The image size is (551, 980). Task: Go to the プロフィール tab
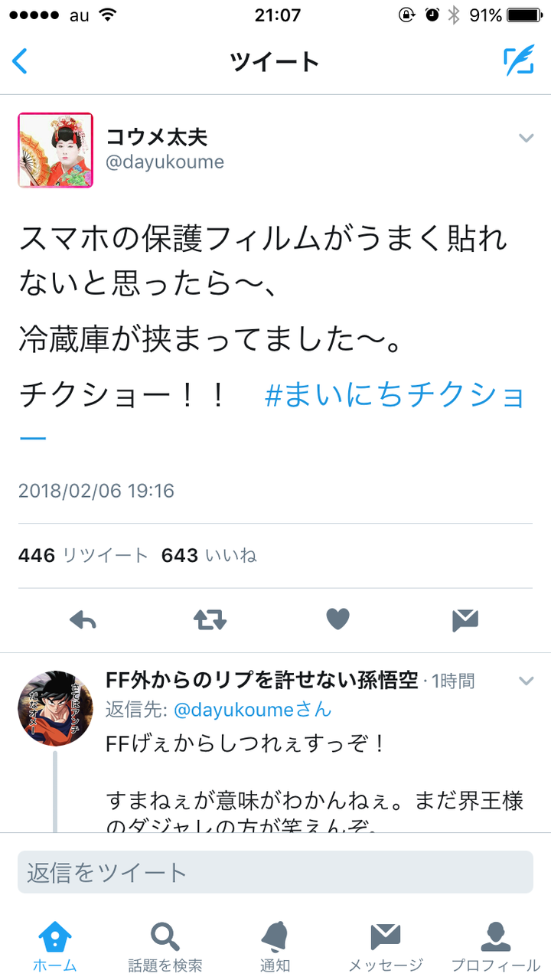coord(496,946)
